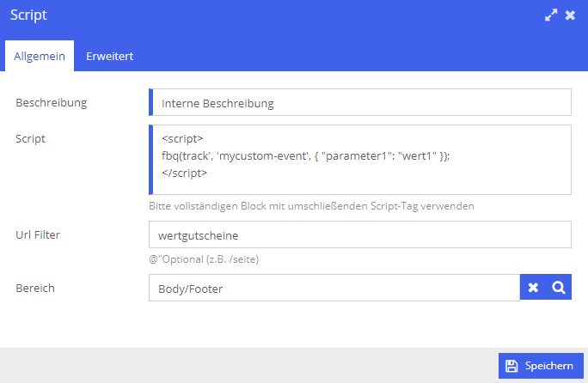This screenshot has height=383, width=588.
Task: Click the Url Filter label
Action: [38, 234]
